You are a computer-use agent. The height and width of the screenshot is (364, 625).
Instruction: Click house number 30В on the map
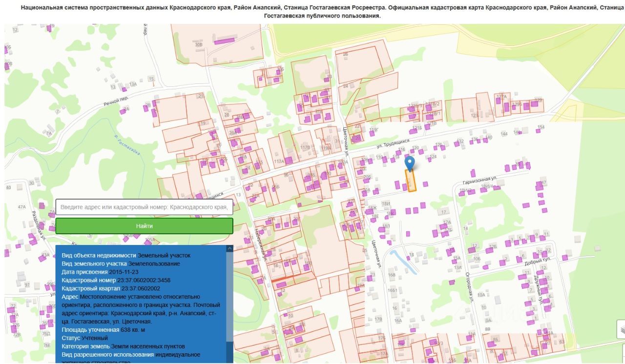[x=198, y=44]
